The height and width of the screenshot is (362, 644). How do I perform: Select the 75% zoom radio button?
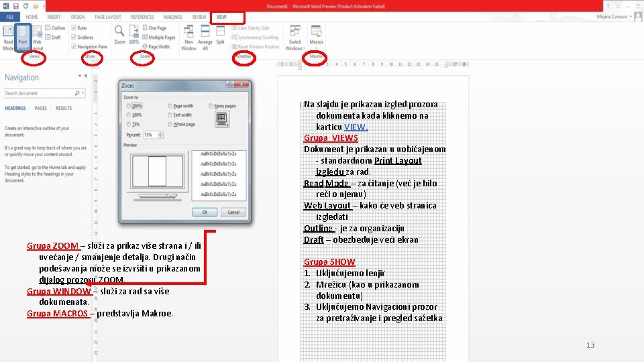129,125
